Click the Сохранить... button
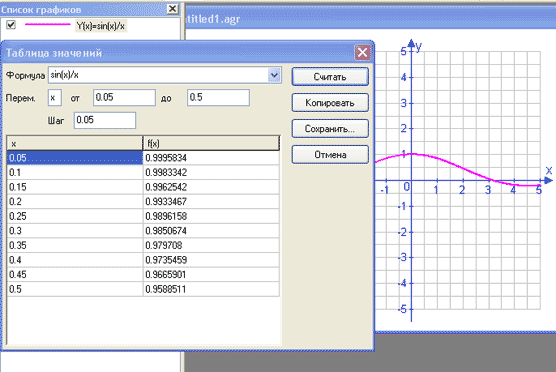 point(330,129)
